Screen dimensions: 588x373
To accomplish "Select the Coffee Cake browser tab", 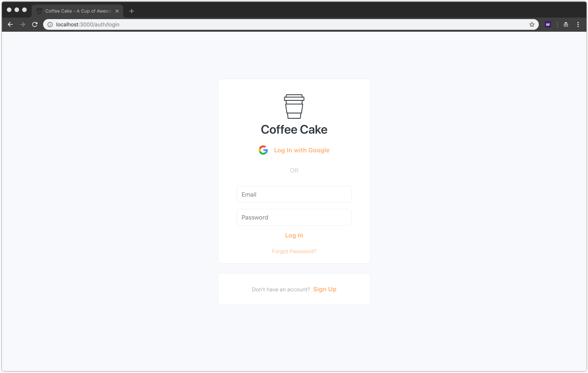I will coord(77,11).
